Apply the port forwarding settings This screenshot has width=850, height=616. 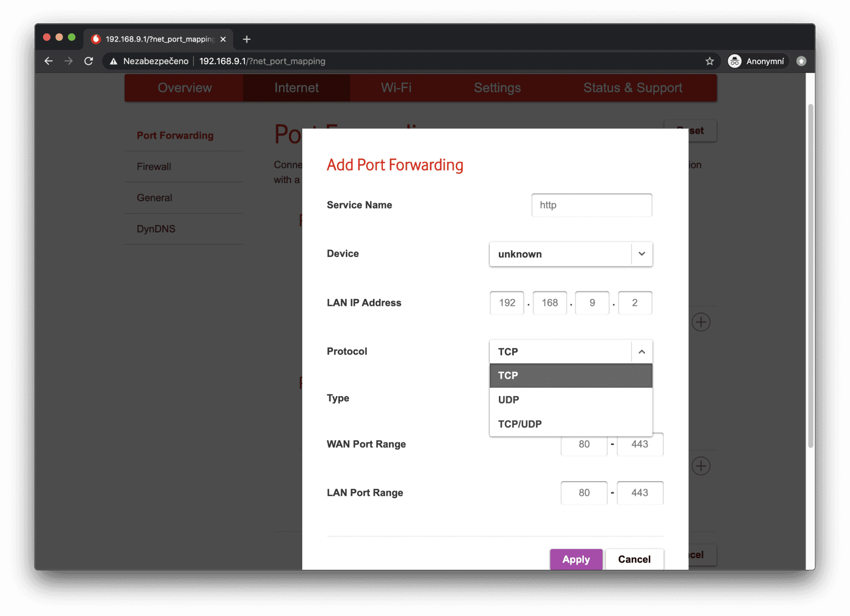point(576,559)
